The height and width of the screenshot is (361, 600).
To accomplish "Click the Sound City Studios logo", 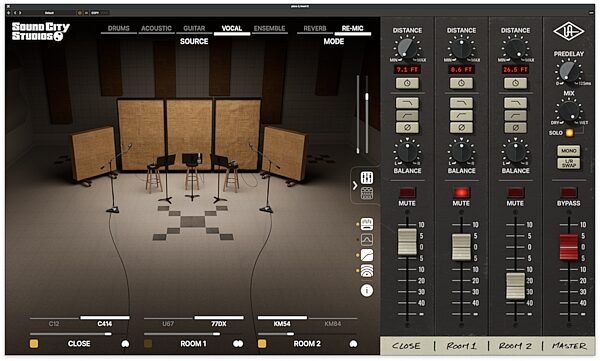I will (41, 31).
